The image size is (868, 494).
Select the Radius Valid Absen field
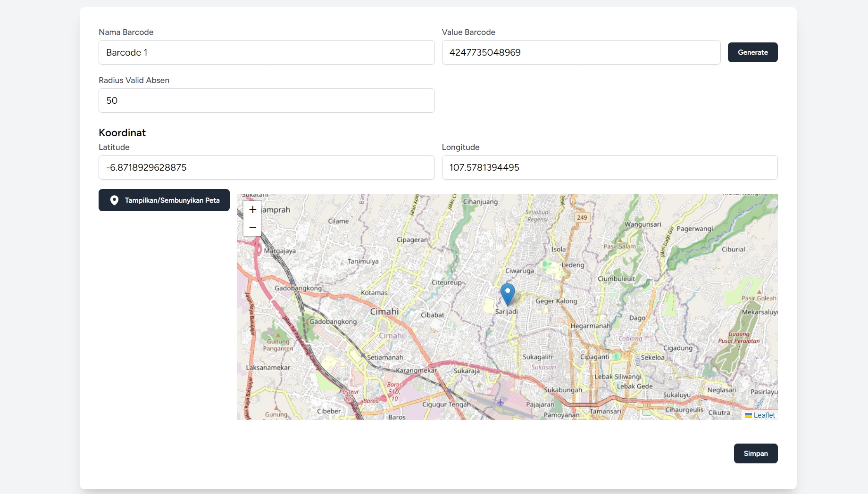click(267, 100)
